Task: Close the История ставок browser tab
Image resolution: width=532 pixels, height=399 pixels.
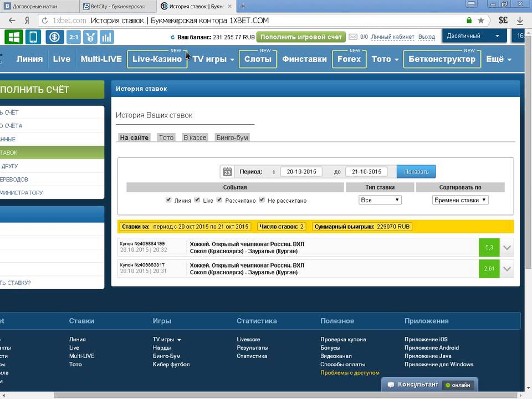Action: [230, 6]
